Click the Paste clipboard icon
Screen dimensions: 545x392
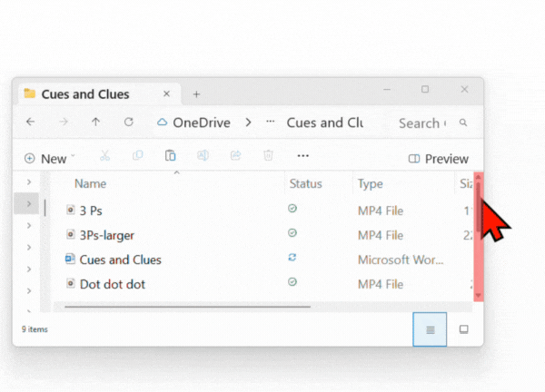(x=170, y=157)
